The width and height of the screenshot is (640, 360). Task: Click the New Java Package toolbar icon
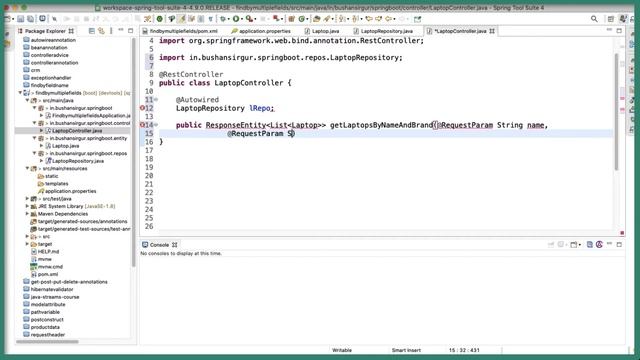(x=291, y=19)
